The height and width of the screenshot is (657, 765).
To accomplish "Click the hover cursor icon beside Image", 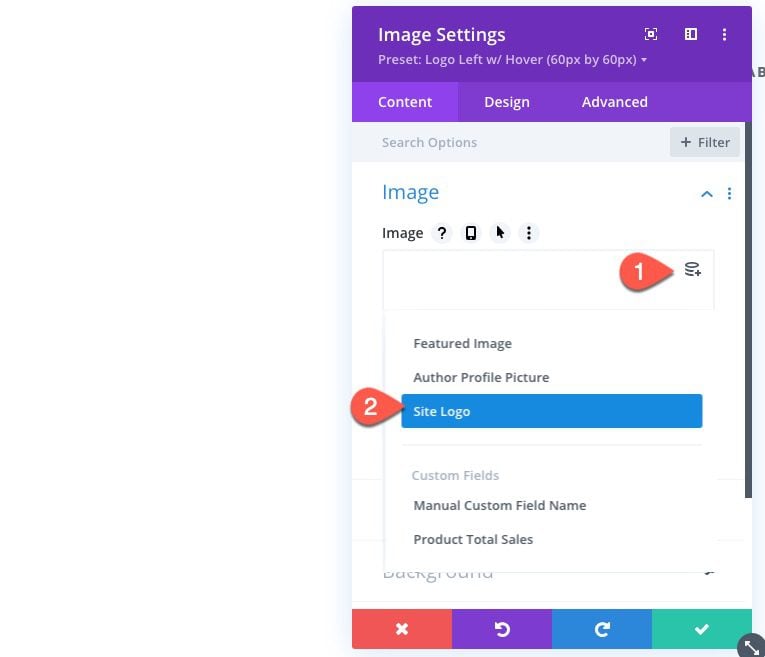I will pos(500,233).
